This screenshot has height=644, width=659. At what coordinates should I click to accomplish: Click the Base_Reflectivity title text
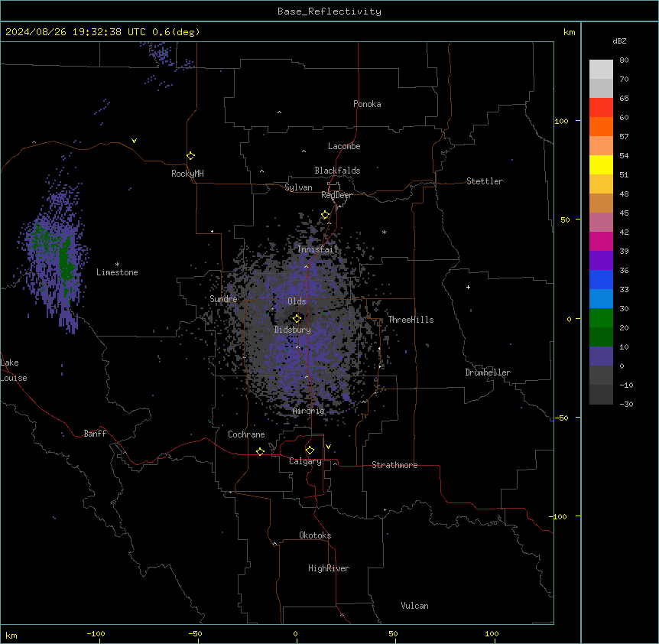tap(329, 11)
